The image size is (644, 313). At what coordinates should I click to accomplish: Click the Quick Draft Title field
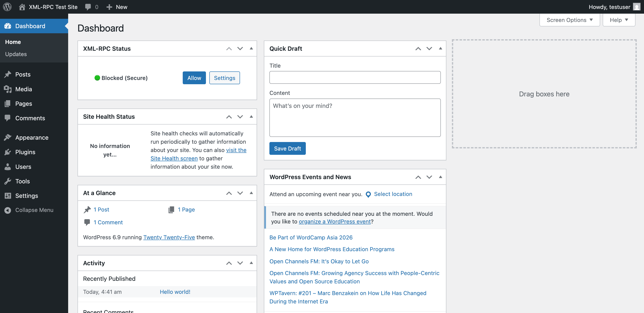pos(355,77)
